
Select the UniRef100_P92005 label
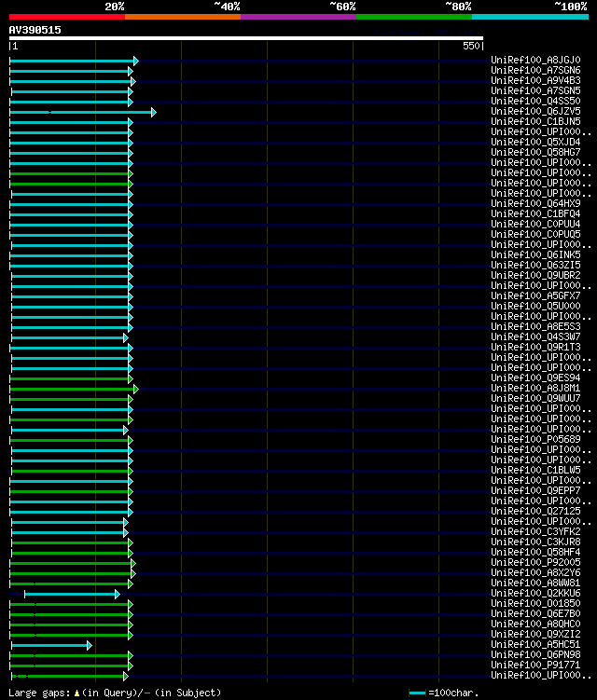535,563
